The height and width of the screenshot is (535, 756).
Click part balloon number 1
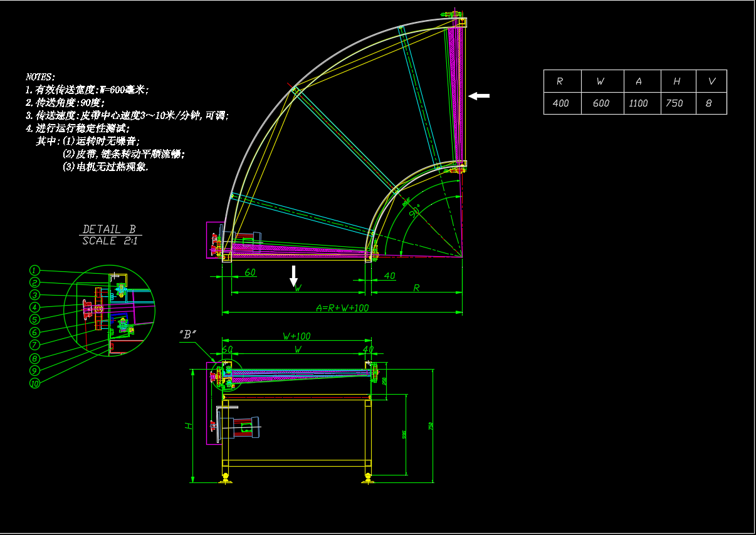pyautogui.click(x=34, y=270)
